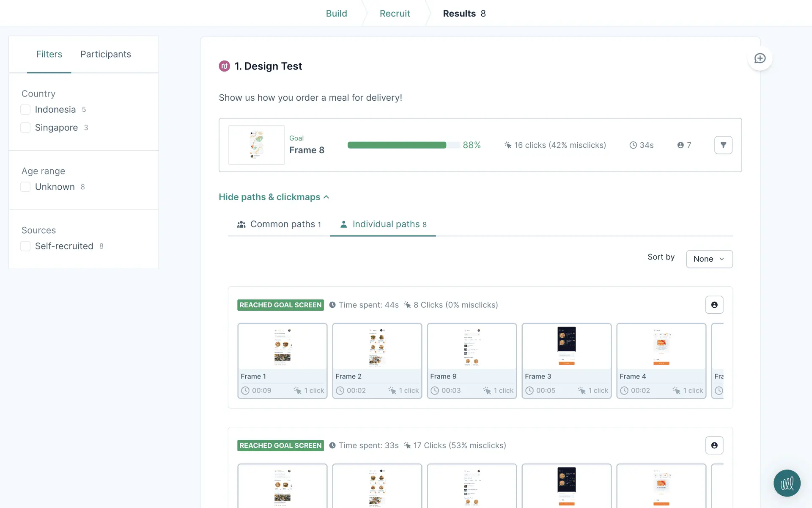
Task: Click the Design Test block logo icon
Action: click(224, 66)
